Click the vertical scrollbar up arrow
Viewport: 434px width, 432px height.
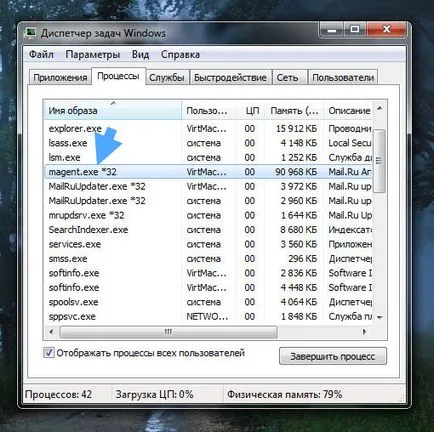380,108
